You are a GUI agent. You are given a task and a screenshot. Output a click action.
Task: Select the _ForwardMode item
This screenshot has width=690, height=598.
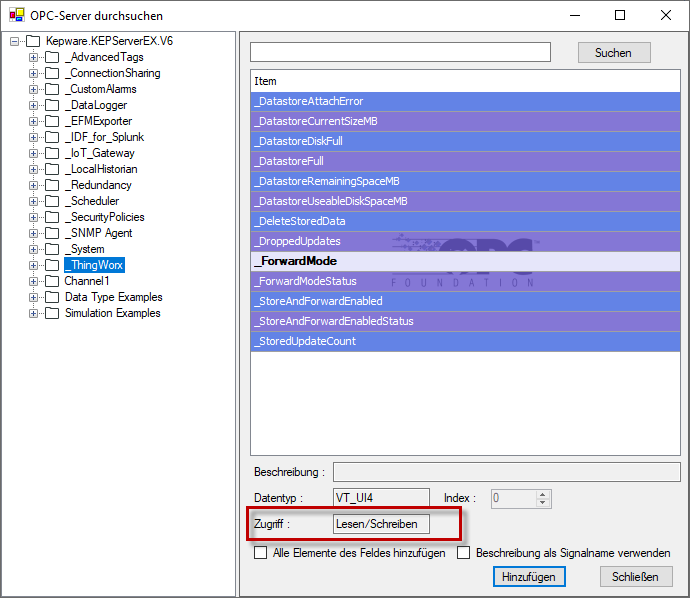coord(466,261)
